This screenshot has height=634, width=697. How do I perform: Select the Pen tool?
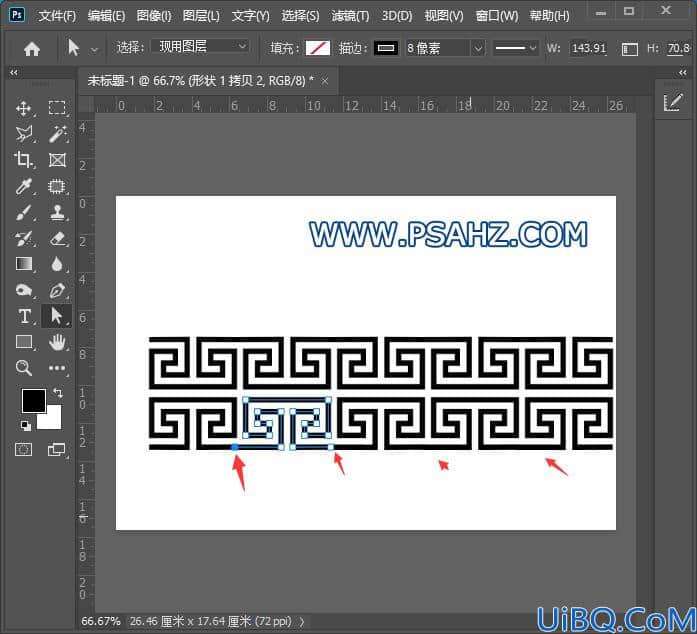pos(57,290)
